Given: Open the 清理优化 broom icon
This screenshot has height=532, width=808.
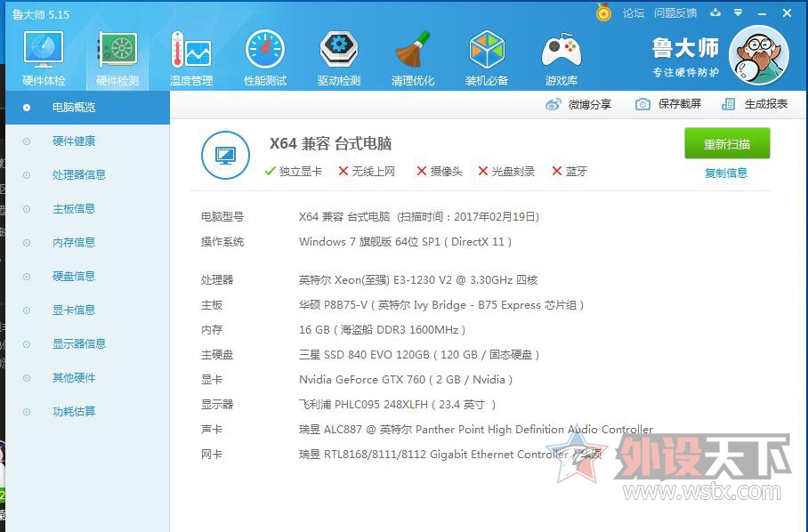Looking at the screenshot, I should coord(412,51).
